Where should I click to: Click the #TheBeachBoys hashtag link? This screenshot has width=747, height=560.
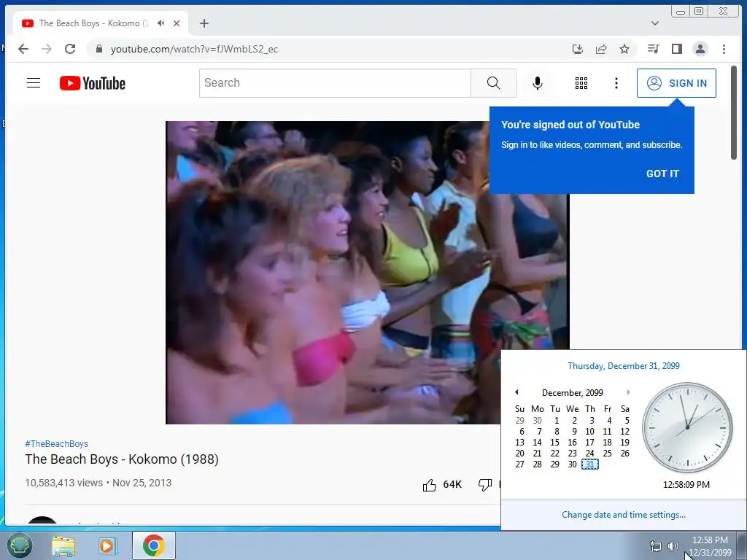click(56, 443)
